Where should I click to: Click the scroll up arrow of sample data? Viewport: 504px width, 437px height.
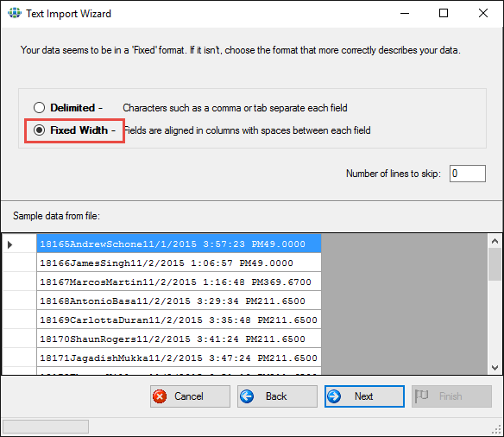[x=495, y=241]
